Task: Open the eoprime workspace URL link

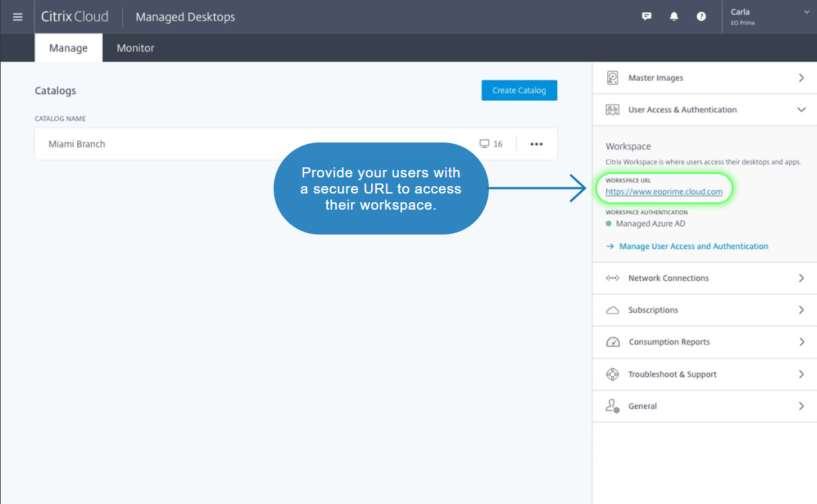Action: [x=664, y=192]
